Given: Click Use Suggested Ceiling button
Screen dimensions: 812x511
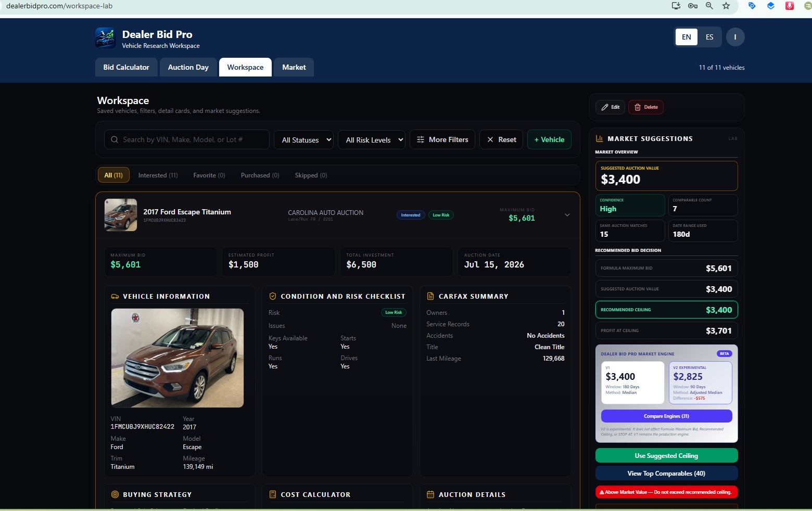Looking at the screenshot, I should 666,456.
